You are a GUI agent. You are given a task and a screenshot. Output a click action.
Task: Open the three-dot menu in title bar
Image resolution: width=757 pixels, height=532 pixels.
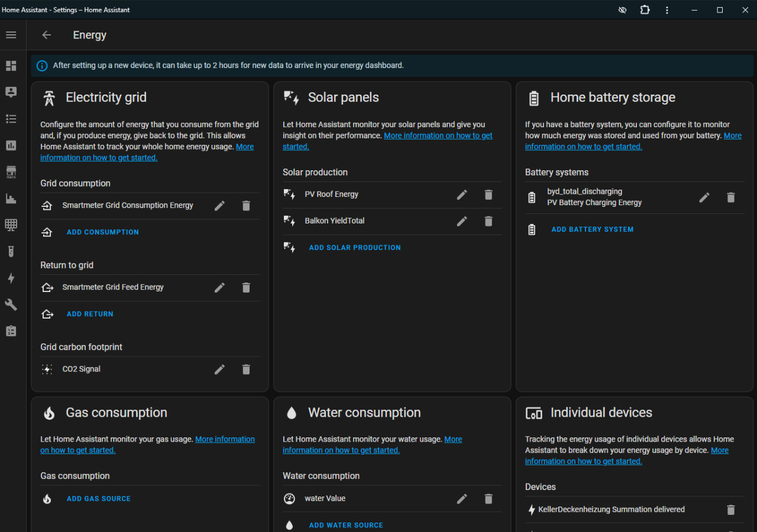click(667, 10)
